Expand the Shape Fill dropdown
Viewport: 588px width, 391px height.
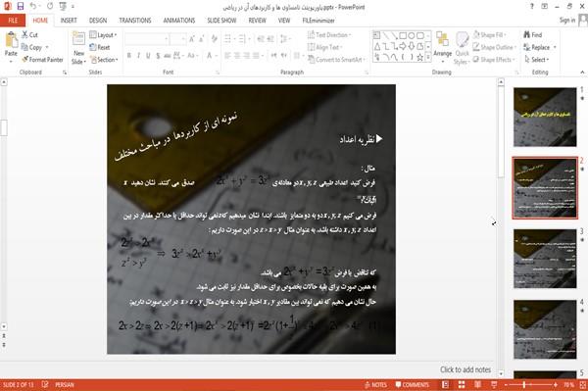point(489,35)
